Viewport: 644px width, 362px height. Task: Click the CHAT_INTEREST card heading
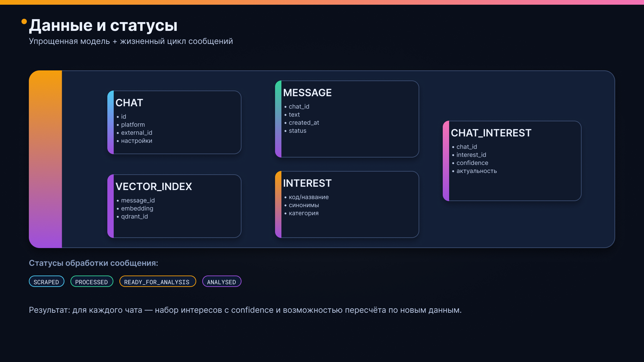(491, 133)
